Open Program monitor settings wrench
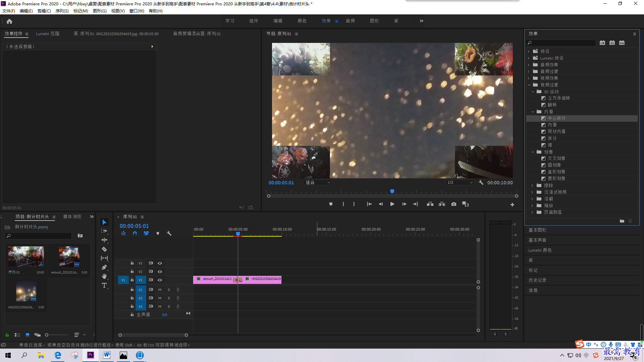 coord(481,183)
